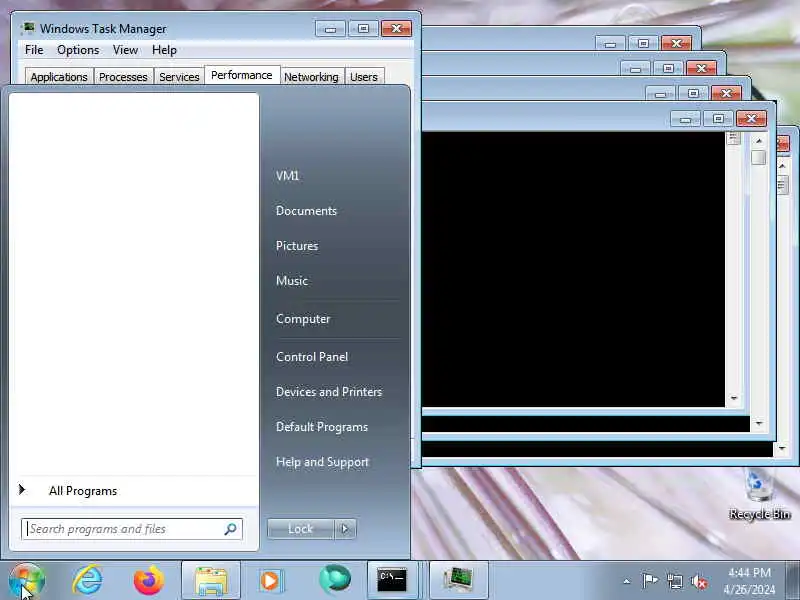Open Control Panel
This screenshot has height=600, width=800.
click(312, 357)
